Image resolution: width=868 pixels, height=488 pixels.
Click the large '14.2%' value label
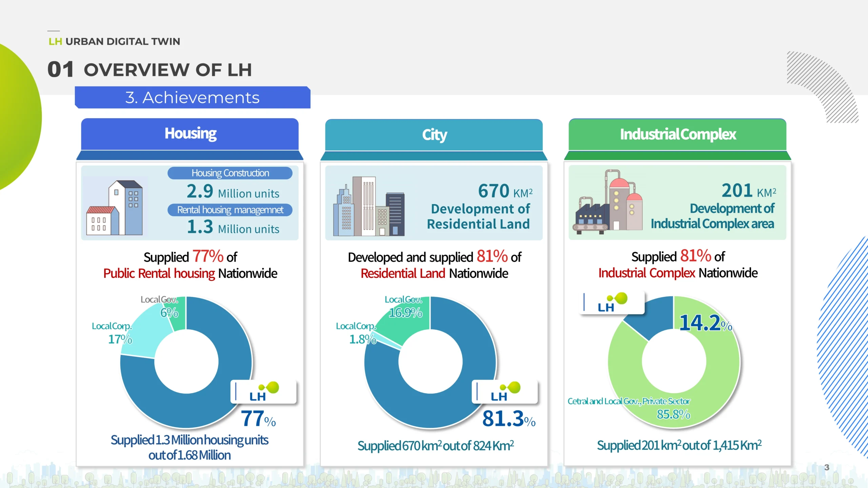(x=706, y=323)
